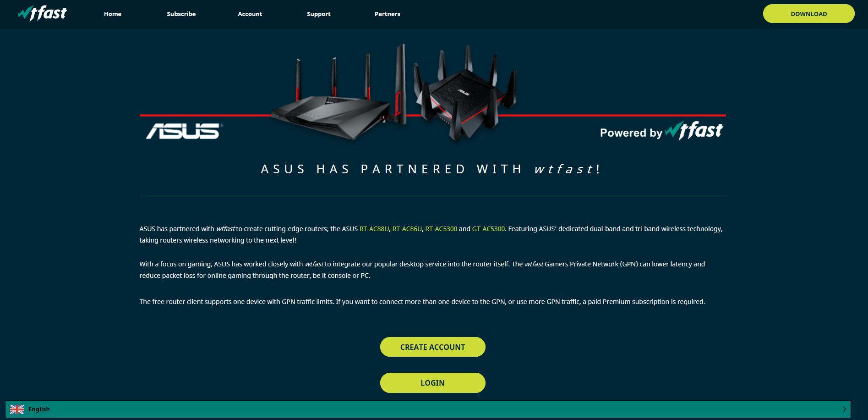
Task: Follow the RT-AC88U router link
Action: coord(374,229)
